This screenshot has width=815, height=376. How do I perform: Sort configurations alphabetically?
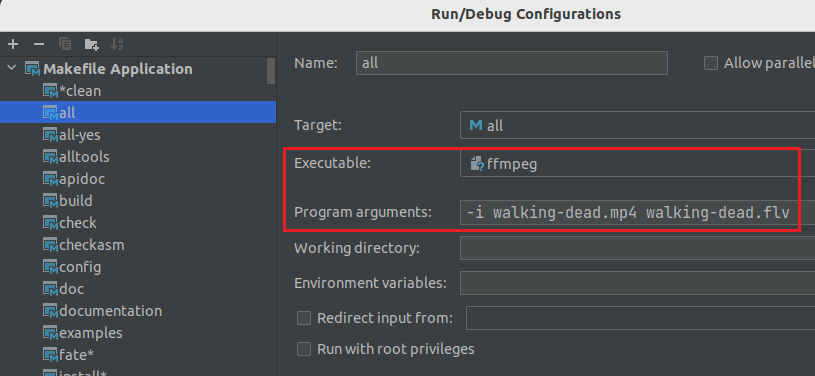pyautogui.click(x=117, y=44)
